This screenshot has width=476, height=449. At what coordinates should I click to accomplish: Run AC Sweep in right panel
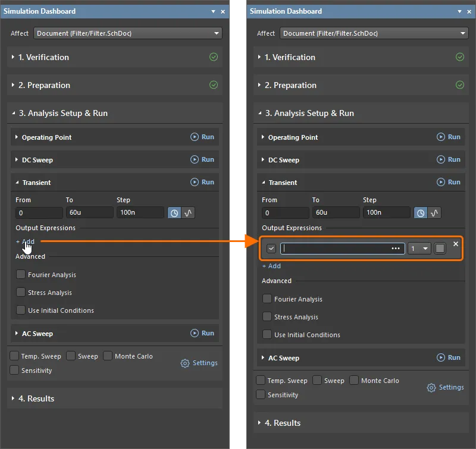click(x=449, y=357)
